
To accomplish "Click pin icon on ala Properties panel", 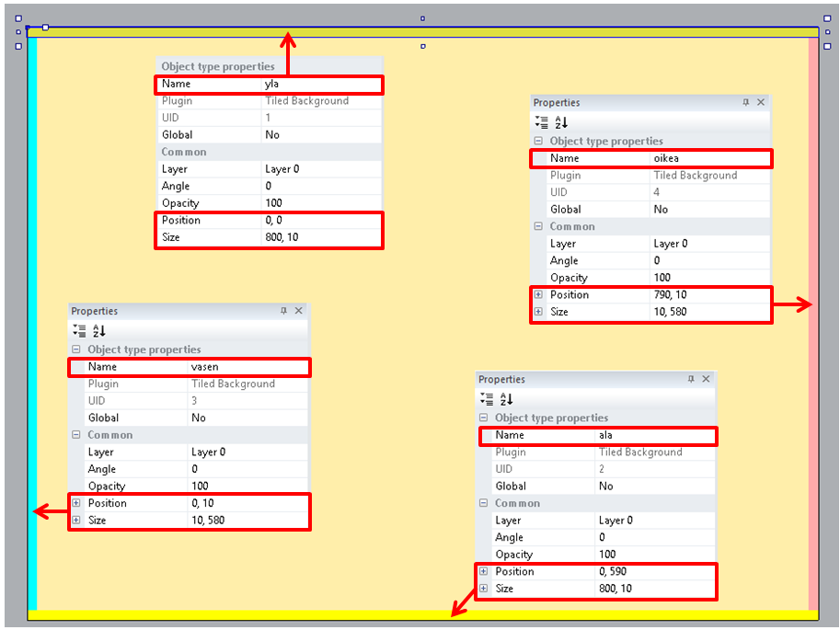I will coord(691,380).
